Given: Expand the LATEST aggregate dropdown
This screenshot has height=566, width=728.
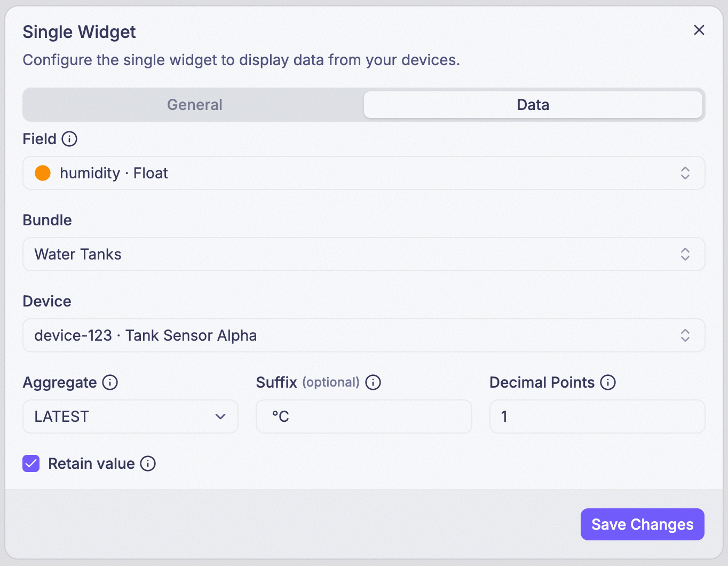Looking at the screenshot, I should [x=130, y=416].
